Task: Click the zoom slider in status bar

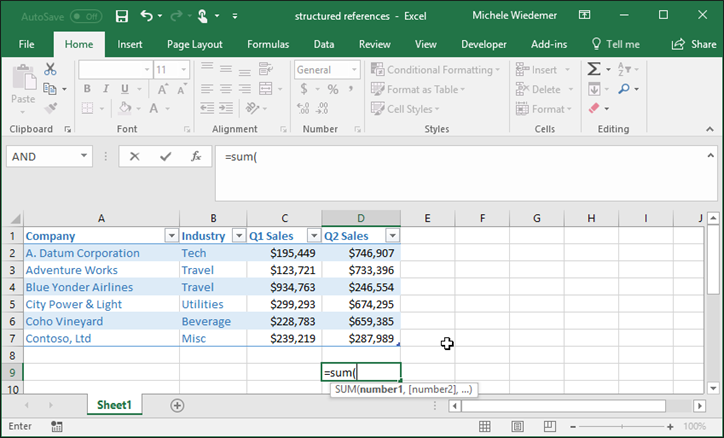Action: click(621, 426)
